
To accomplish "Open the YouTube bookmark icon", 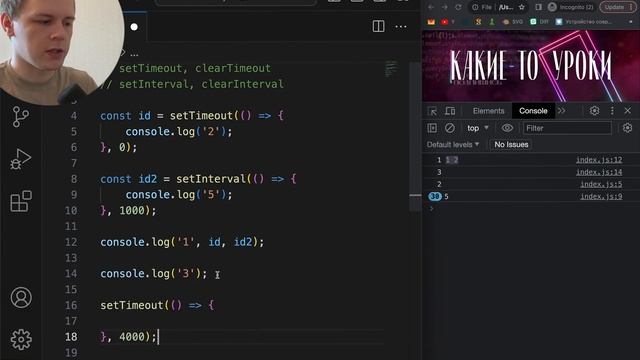I will 444,22.
